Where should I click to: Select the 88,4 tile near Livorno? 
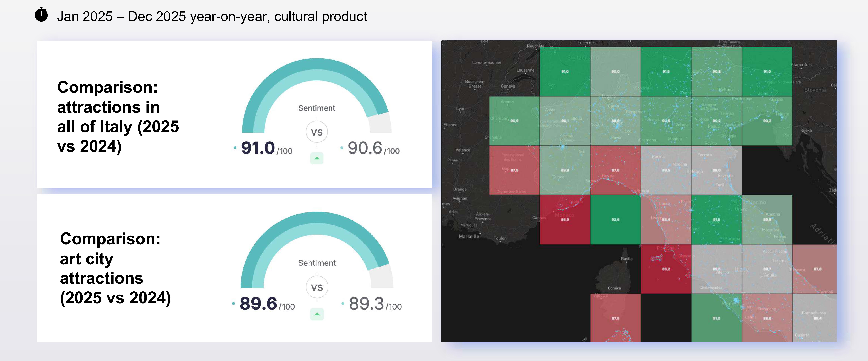tap(666, 220)
